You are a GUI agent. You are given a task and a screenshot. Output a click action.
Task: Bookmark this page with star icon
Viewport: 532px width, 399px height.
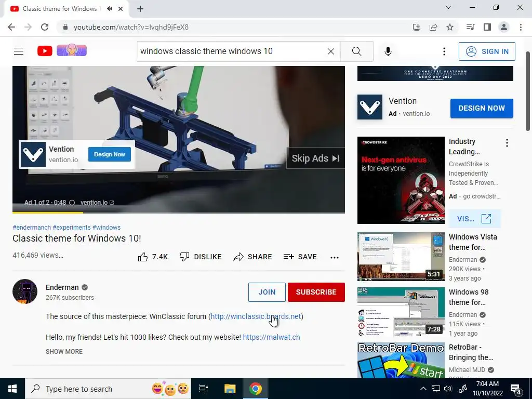tap(450, 27)
